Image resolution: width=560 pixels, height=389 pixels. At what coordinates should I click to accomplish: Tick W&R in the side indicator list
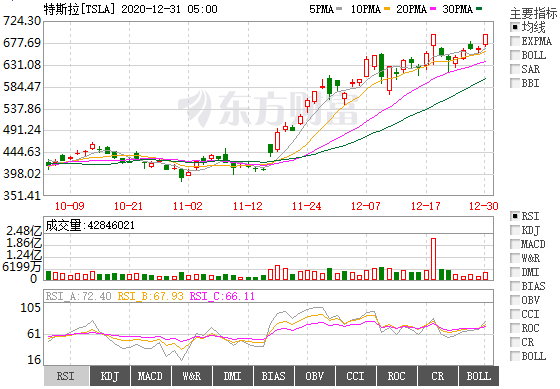(x=515, y=258)
